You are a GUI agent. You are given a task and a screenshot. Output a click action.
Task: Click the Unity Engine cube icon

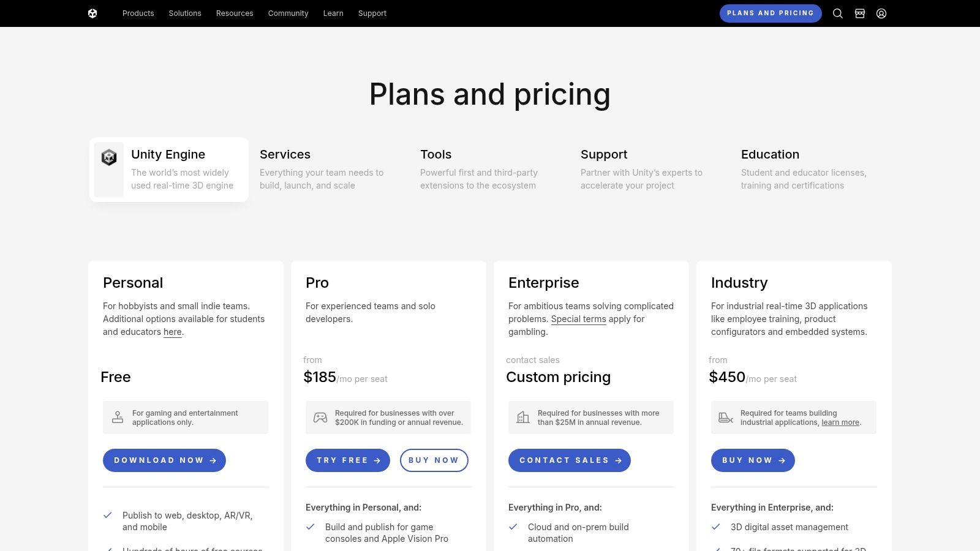tap(109, 158)
